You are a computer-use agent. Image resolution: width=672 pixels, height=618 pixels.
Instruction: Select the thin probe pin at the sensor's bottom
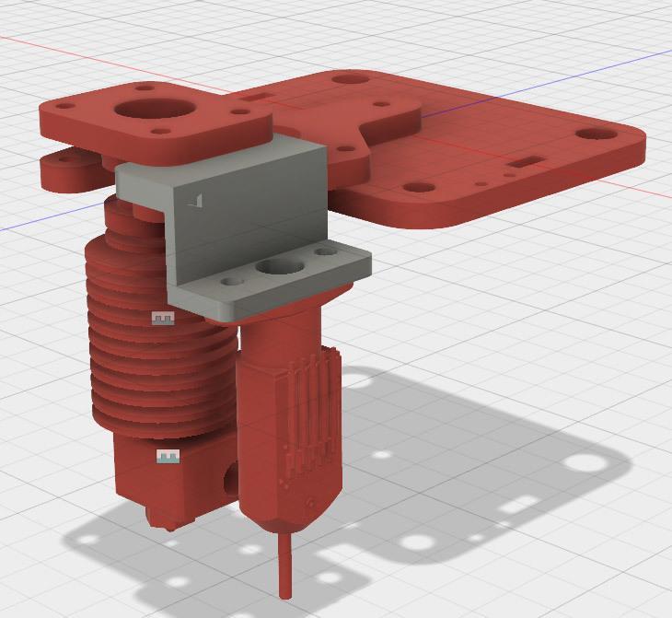point(284,566)
